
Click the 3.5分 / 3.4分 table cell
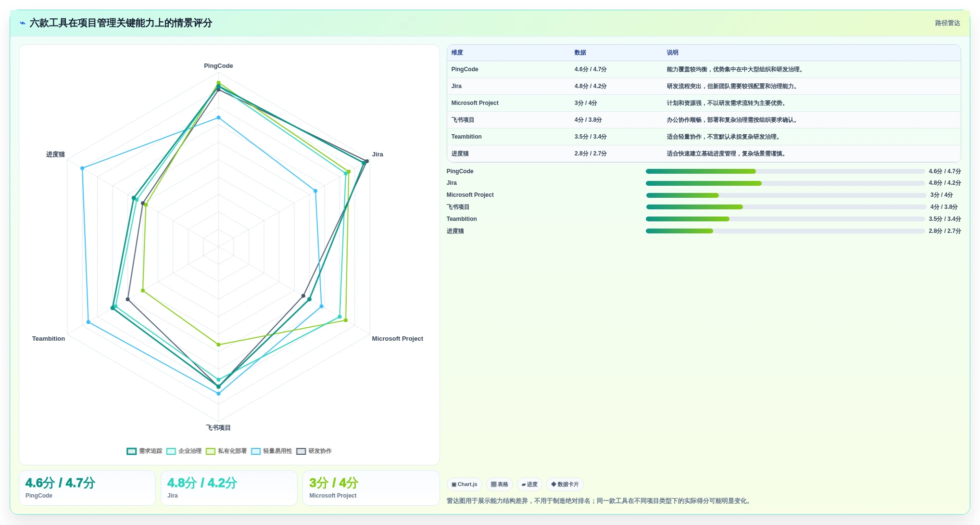(x=591, y=137)
